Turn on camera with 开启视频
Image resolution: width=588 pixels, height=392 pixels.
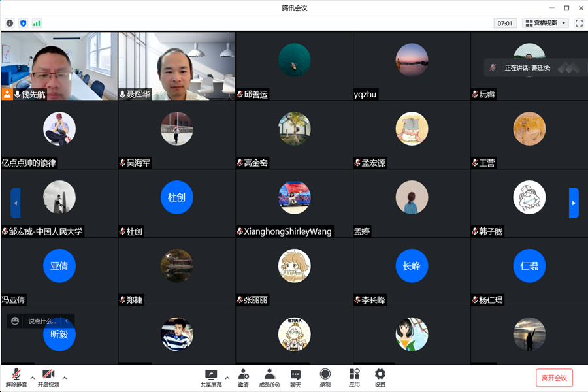click(x=48, y=378)
